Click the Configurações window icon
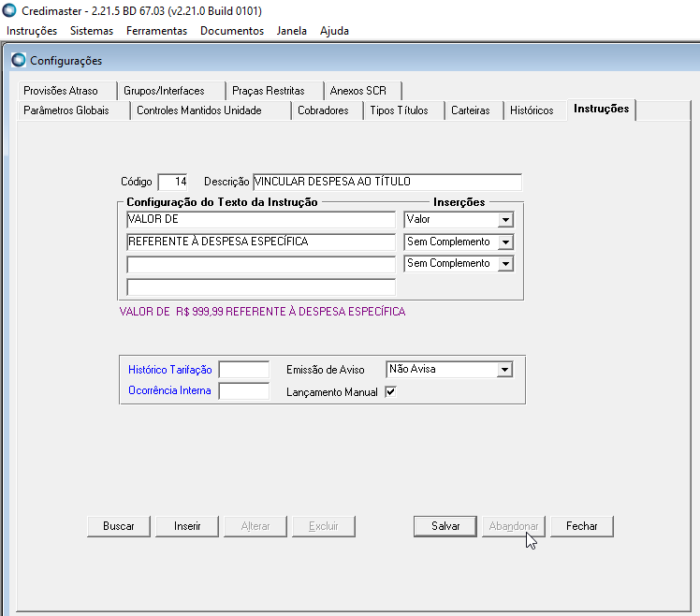 pyautogui.click(x=19, y=60)
